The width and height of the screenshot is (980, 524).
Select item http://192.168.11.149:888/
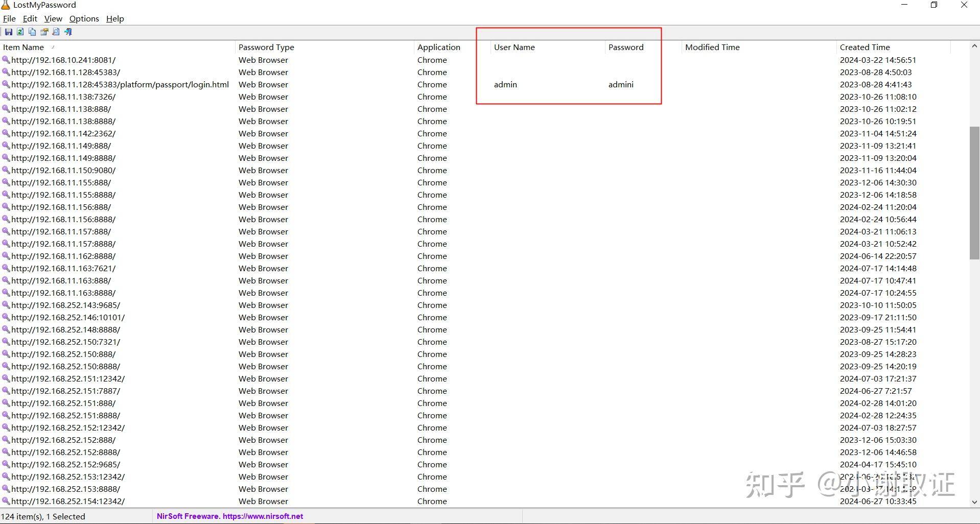(61, 146)
